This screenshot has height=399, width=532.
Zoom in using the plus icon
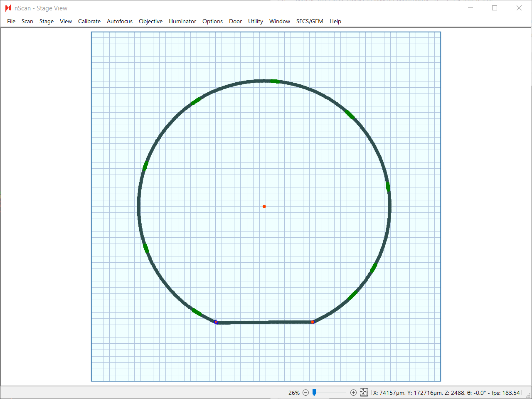tap(353, 392)
